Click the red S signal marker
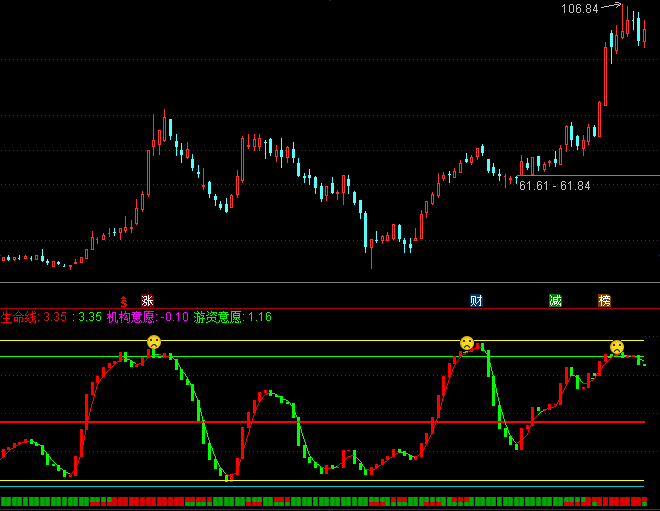This screenshot has width=660, height=511. 124,301
